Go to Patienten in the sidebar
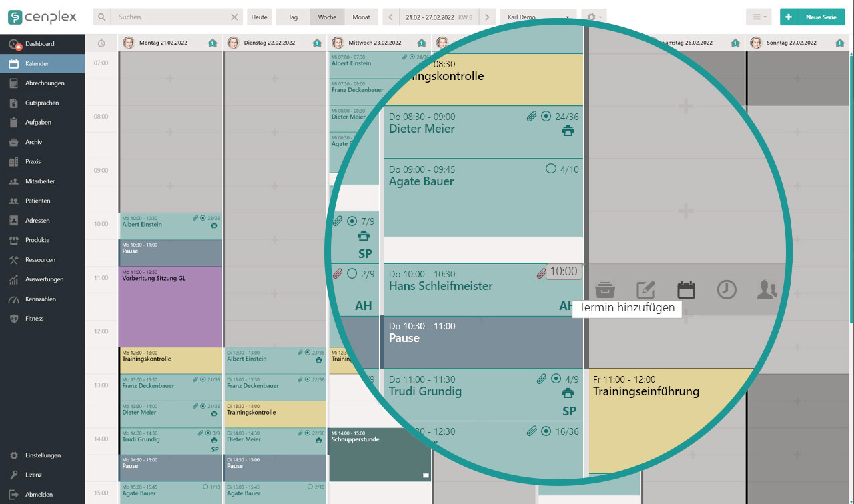This screenshot has width=854, height=504. pyautogui.click(x=43, y=201)
